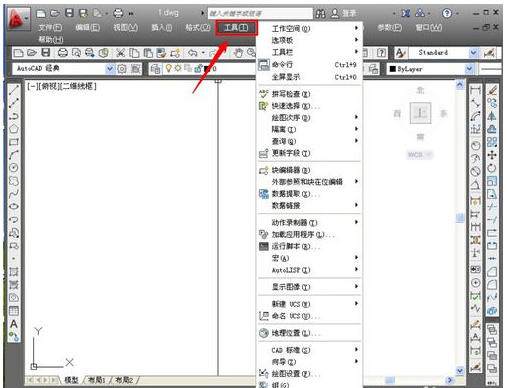Select the Rectangle draw tool
Screen dimensions: 507x388
point(14,142)
